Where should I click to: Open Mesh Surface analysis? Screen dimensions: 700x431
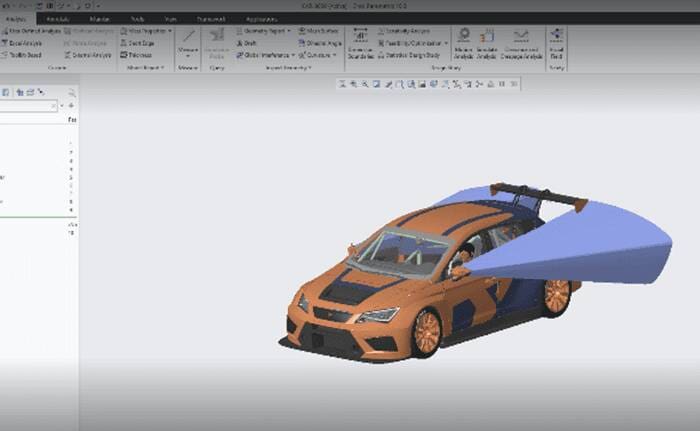pyautogui.click(x=318, y=31)
